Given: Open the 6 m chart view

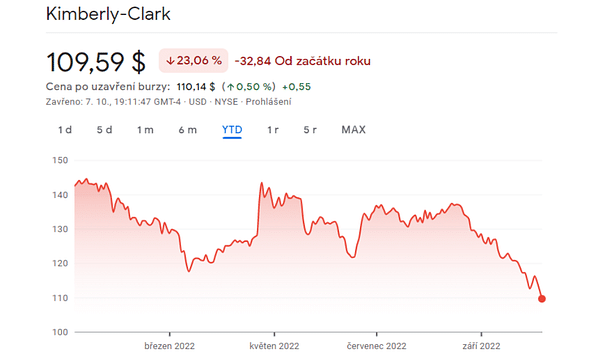Looking at the screenshot, I should click(188, 130).
